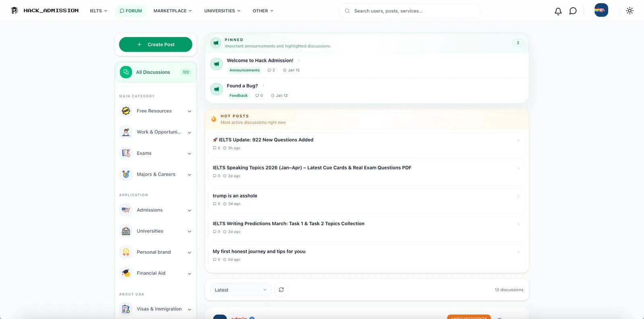Click the All Discussions chat icon
This screenshot has width=644, height=319.
pyautogui.click(x=126, y=72)
